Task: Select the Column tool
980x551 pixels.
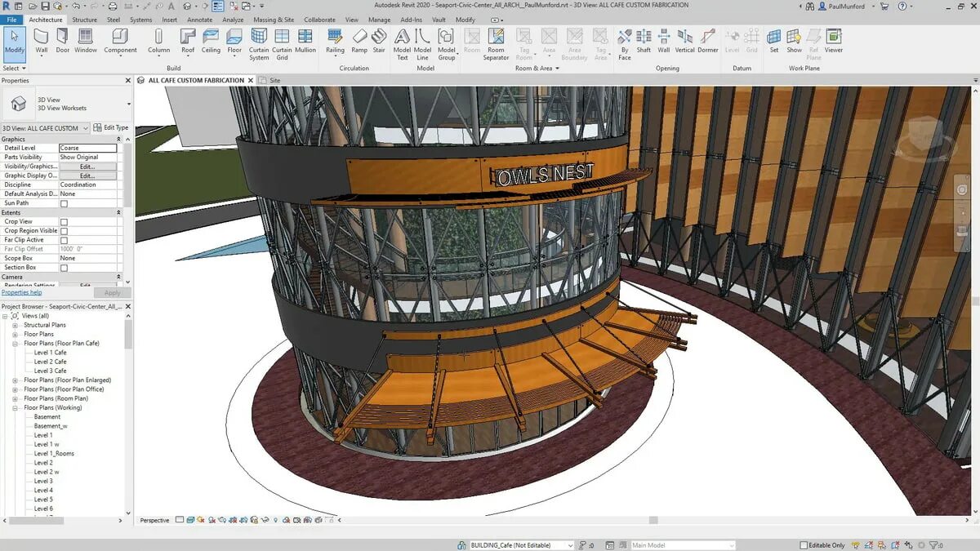Action: pyautogui.click(x=158, y=41)
